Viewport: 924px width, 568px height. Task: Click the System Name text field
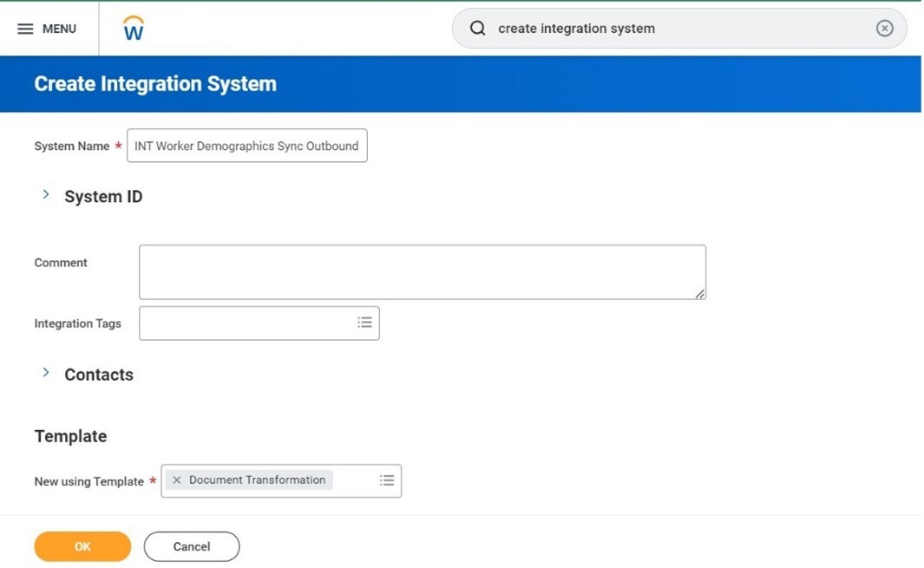pyautogui.click(x=246, y=146)
